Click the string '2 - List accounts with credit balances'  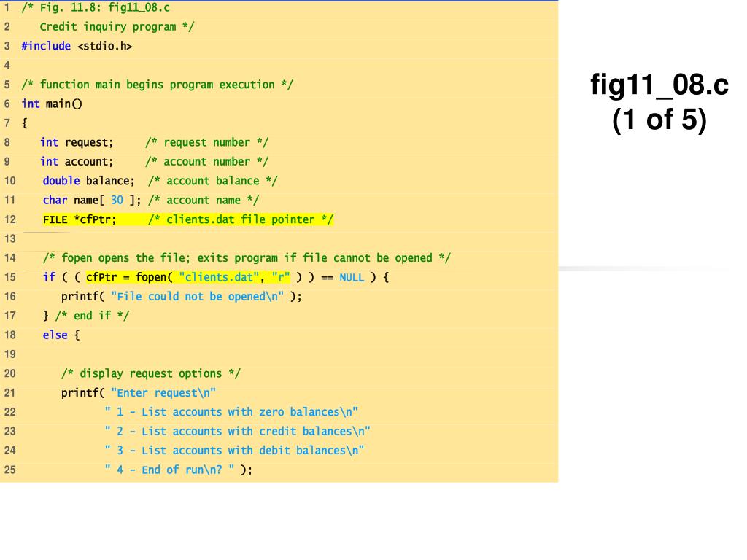tap(234, 432)
